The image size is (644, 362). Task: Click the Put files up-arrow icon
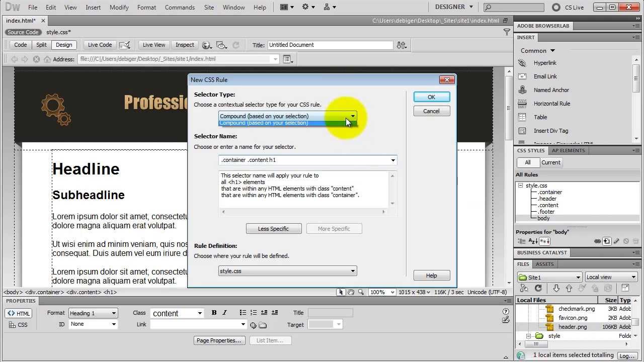[x=569, y=288]
